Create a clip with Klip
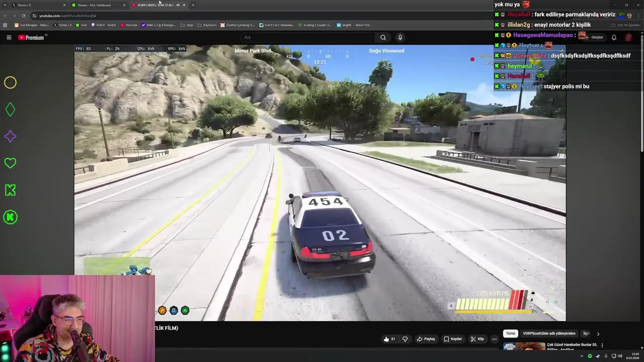This screenshot has height=362, width=644. coord(477,339)
